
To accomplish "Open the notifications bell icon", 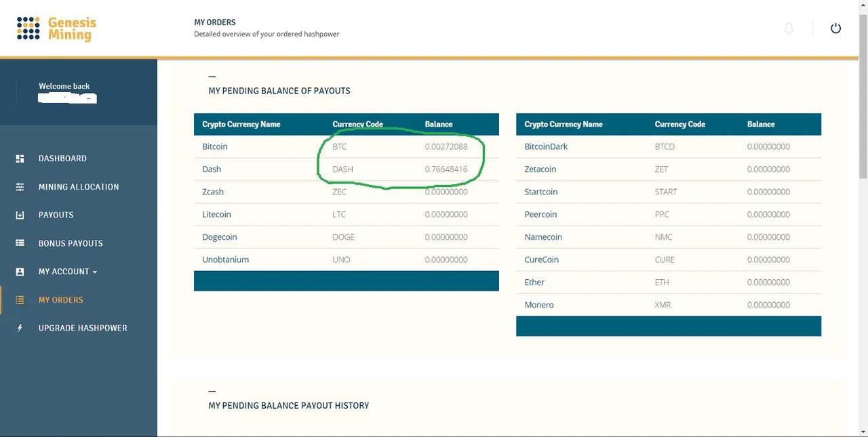I will [x=789, y=28].
